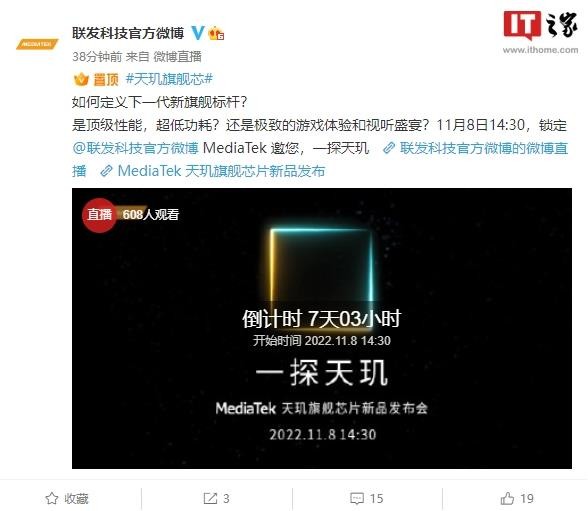Screen dimensions: 588x511
Task: Click the star favorite icon
Action: [x=52, y=499]
